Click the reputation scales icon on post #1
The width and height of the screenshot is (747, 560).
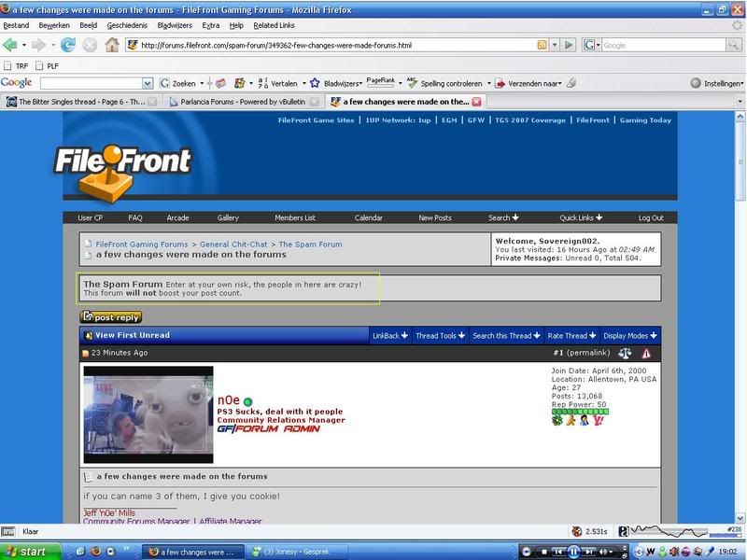[x=625, y=354]
